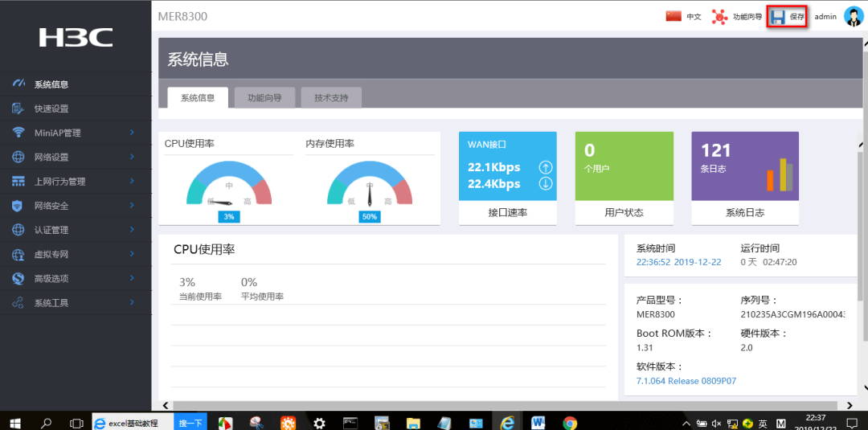The height and width of the screenshot is (430, 868).
Task: Click the WAN download arrow icon
Action: [x=546, y=184]
